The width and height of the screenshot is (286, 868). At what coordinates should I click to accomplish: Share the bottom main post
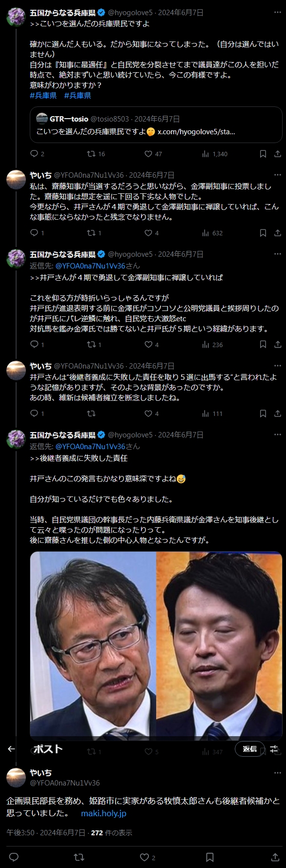coord(275,857)
